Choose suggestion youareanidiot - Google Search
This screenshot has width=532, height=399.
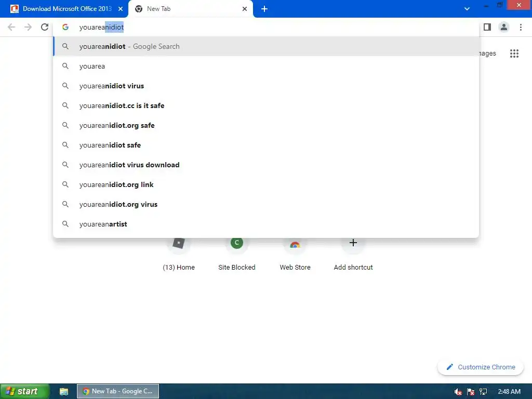point(266,46)
